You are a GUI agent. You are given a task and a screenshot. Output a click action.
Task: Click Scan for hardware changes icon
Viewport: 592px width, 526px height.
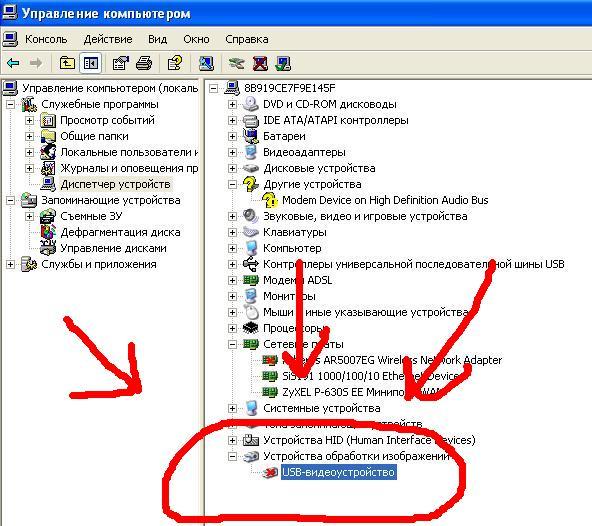coord(206,63)
